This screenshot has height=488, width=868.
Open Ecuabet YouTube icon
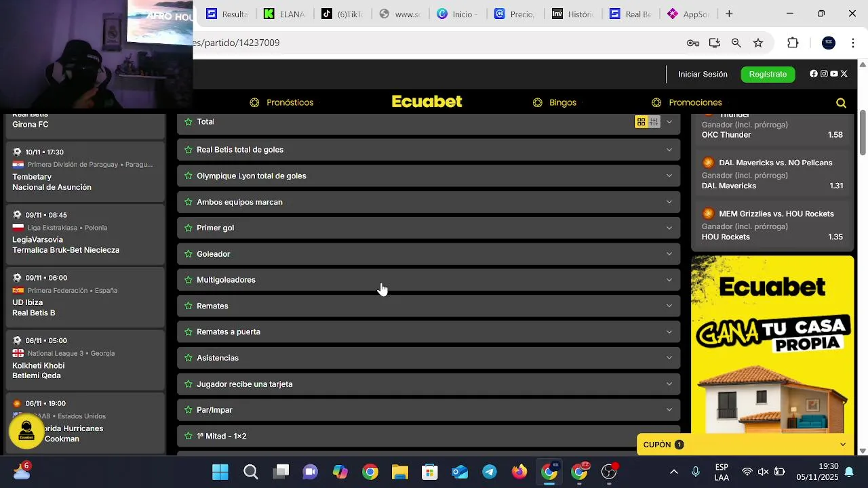[834, 74]
